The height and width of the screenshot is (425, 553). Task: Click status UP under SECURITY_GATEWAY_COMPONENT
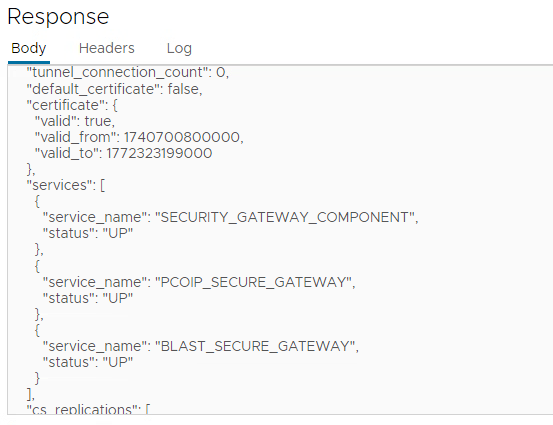88,233
